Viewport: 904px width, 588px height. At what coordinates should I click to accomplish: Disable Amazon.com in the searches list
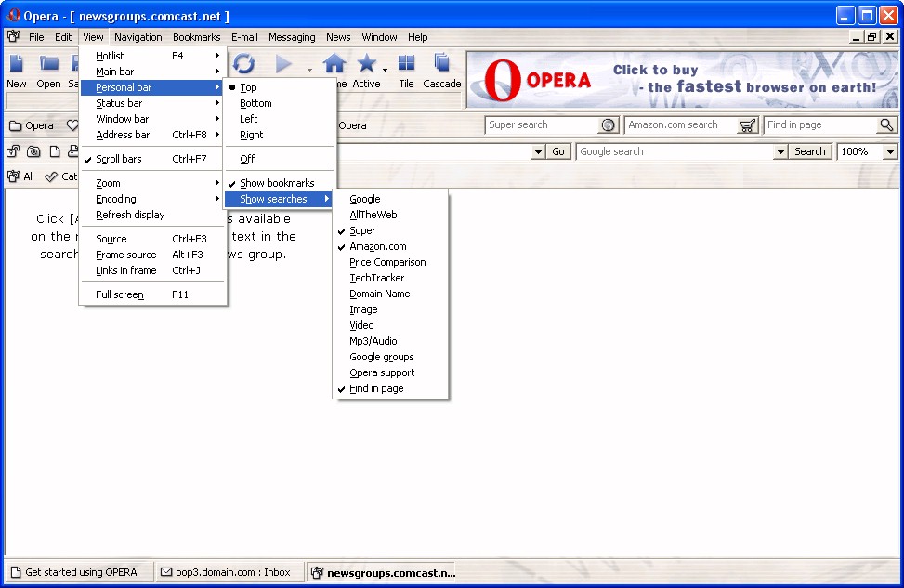coord(377,246)
